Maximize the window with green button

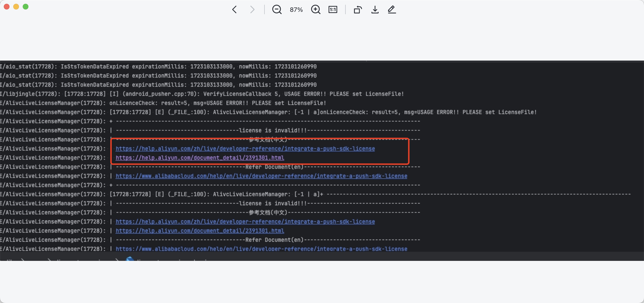(x=26, y=6)
